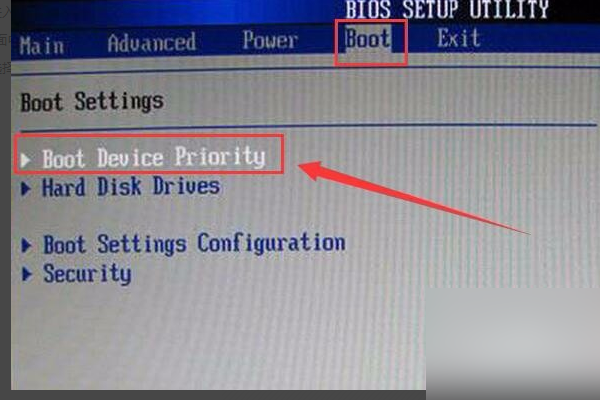
Task: Open the Boot Settings Configuration entry
Action: (x=194, y=243)
